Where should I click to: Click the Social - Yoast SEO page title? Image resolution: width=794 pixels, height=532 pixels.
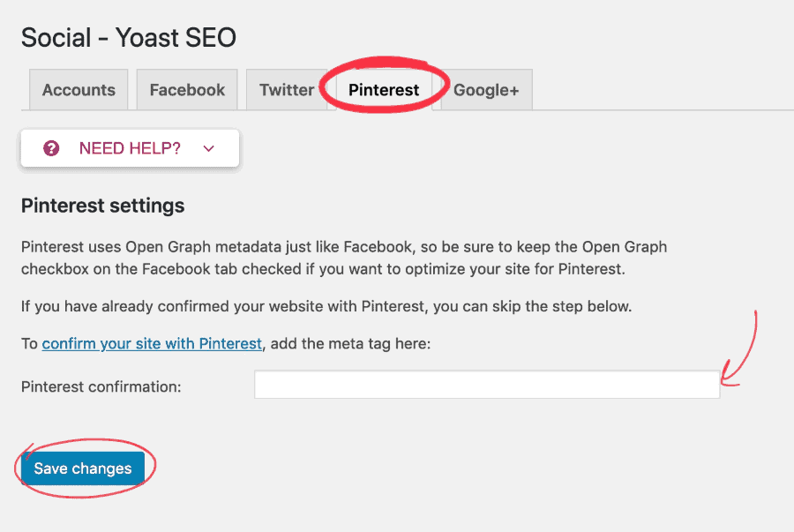(129, 38)
